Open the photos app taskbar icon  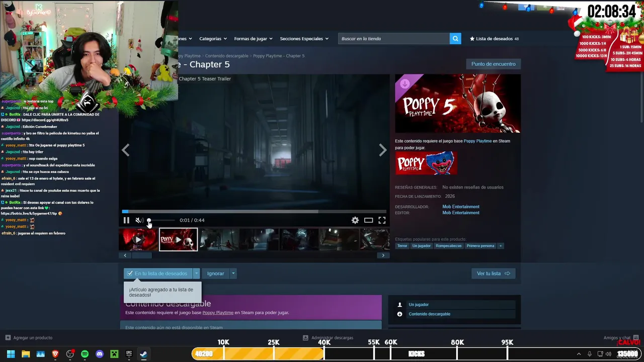(x=40, y=354)
